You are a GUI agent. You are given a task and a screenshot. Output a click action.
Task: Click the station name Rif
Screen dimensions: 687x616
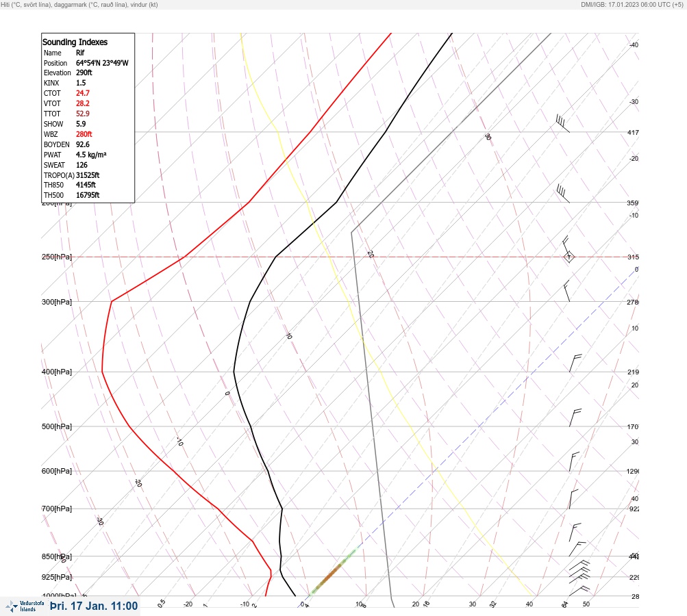pyautogui.click(x=80, y=53)
